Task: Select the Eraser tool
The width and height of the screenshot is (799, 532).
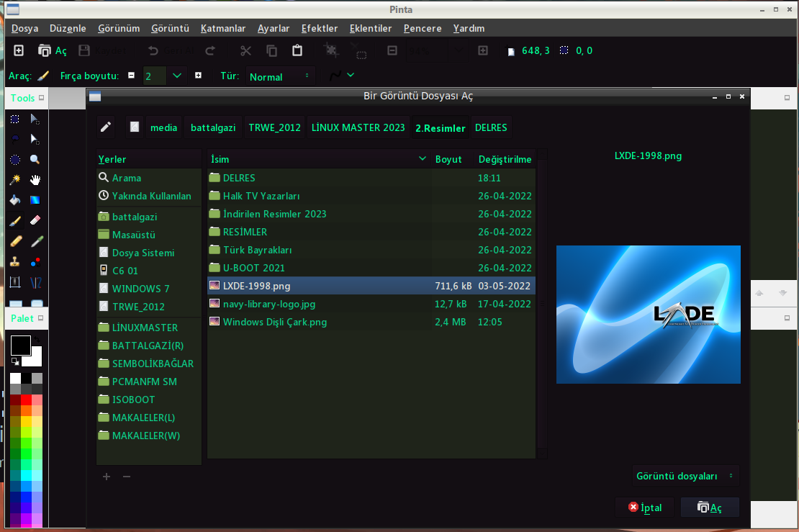Action: pyautogui.click(x=35, y=221)
